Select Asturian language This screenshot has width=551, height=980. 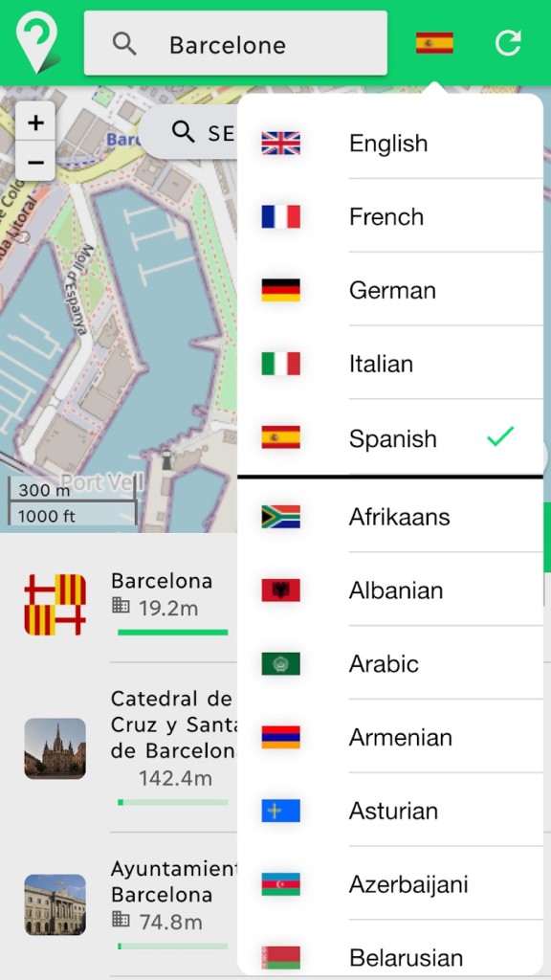(390, 811)
